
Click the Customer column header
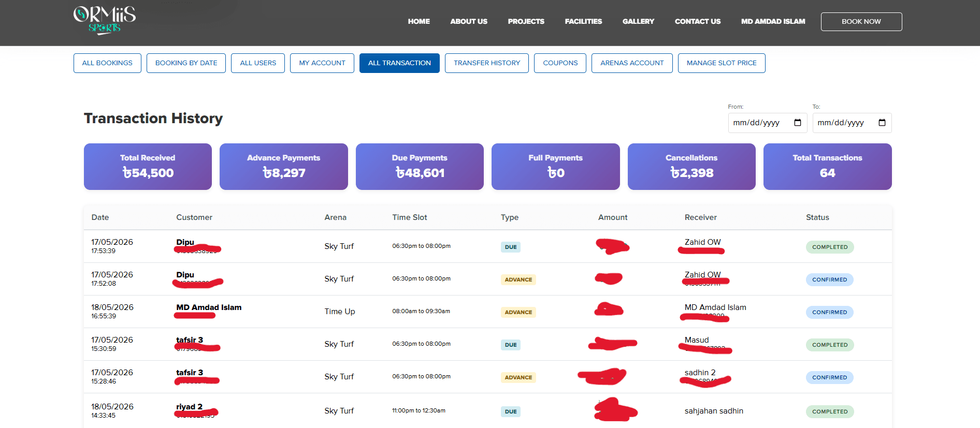tap(194, 217)
